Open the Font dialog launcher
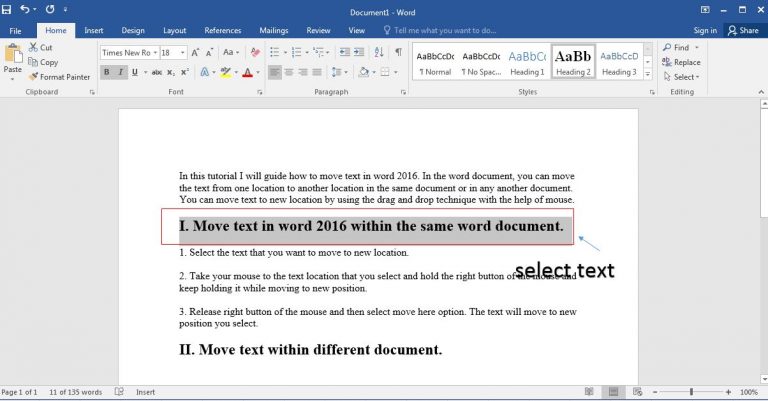 coord(260,92)
